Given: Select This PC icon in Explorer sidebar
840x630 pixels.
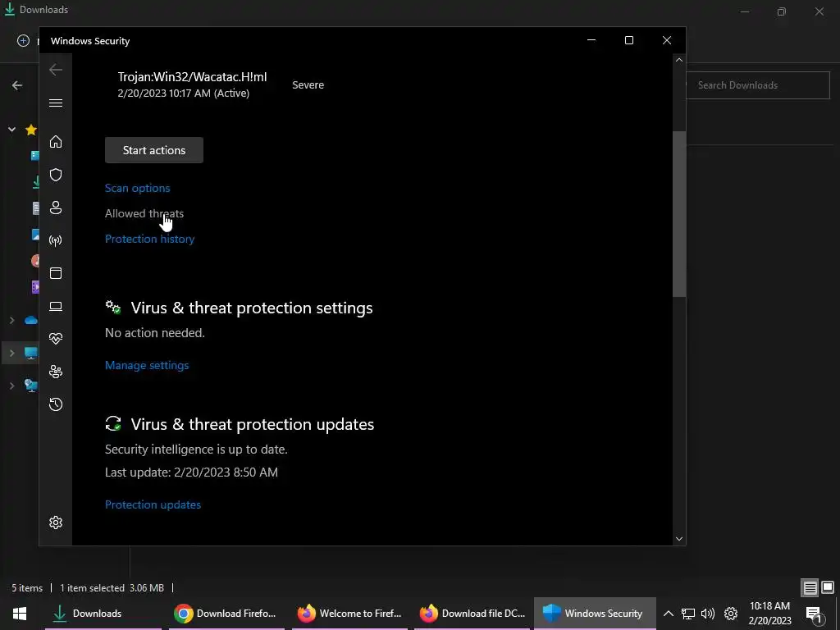Looking at the screenshot, I should [x=31, y=353].
